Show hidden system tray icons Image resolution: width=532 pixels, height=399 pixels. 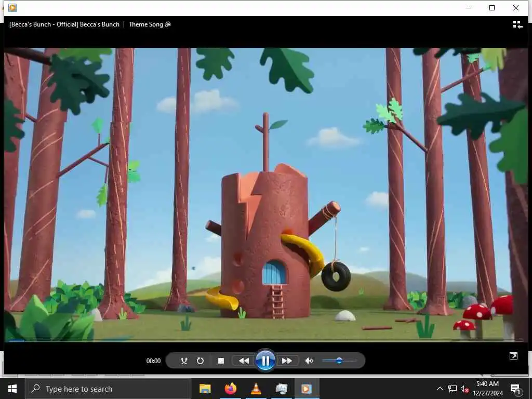click(x=440, y=389)
